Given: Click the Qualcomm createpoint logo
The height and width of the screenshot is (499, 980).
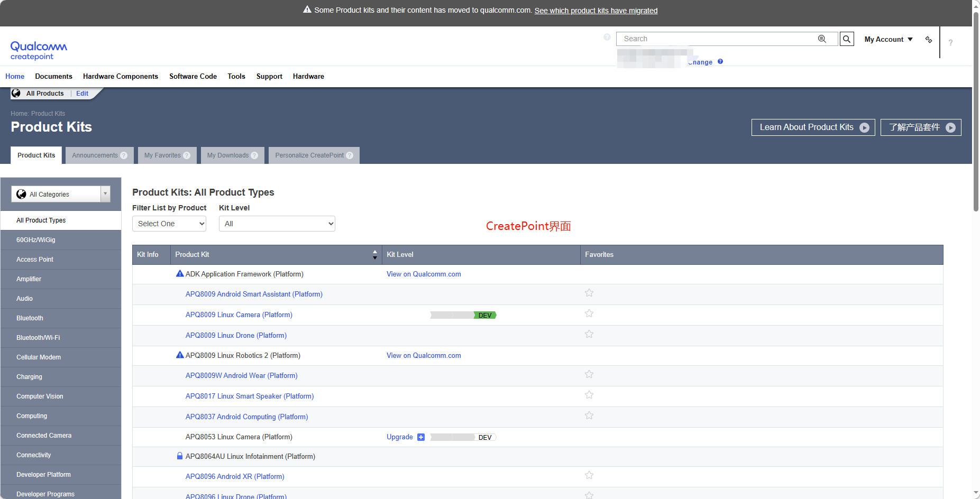Looking at the screenshot, I should coord(39,50).
